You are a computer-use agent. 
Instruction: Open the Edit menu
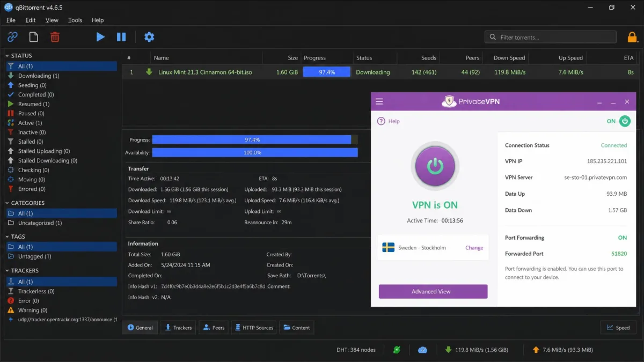[x=31, y=20]
